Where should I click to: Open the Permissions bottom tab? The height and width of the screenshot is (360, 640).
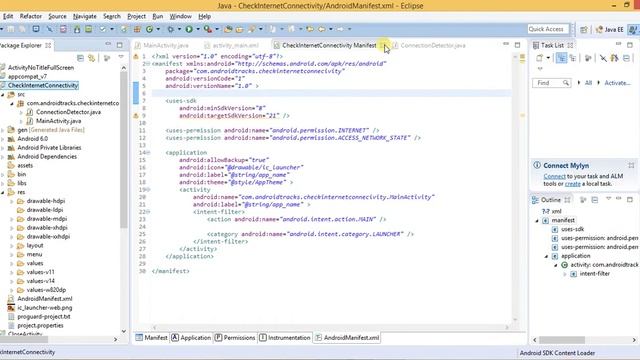[x=235, y=338]
